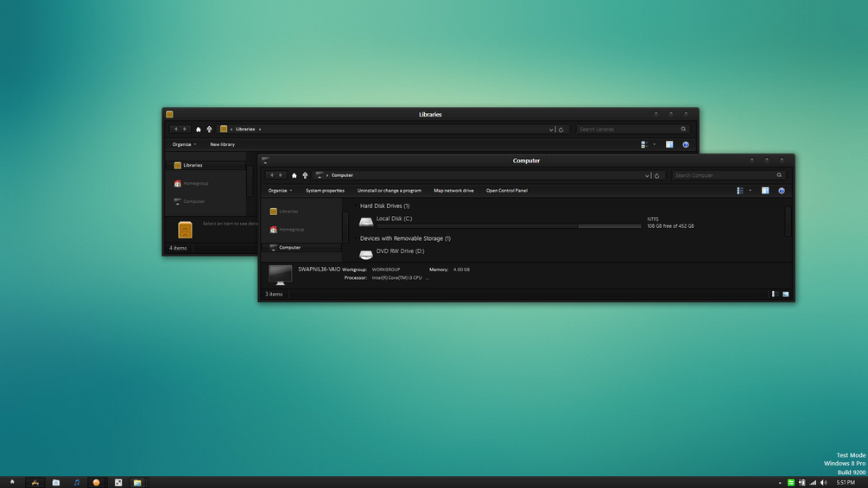
Task: Toggle preview pane in Computer window
Action: (765, 190)
